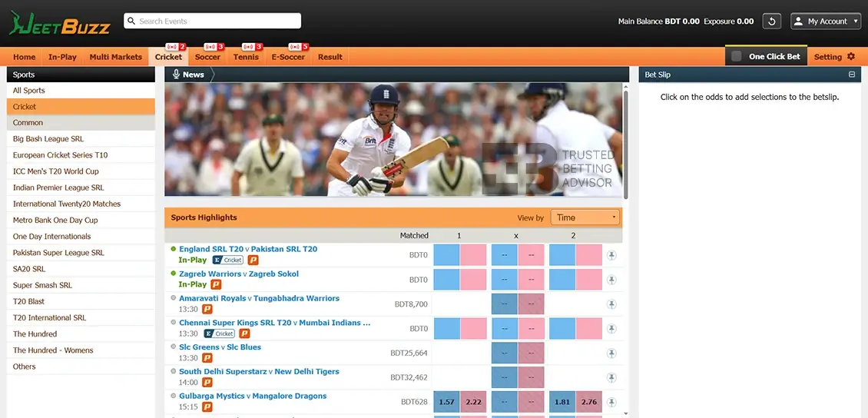The height and width of the screenshot is (418, 868).
Task: Click the orange P icon under Zagreb Warriors
Action: tap(216, 284)
